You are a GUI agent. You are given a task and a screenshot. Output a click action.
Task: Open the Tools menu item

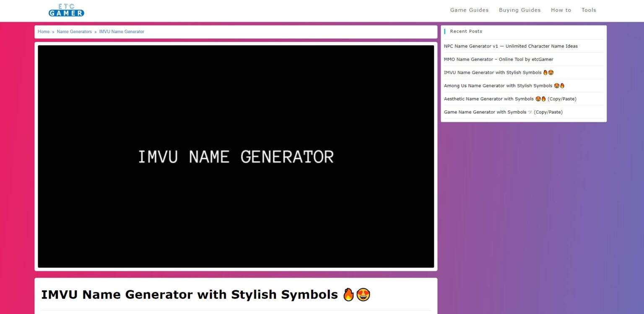click(589, 10)
